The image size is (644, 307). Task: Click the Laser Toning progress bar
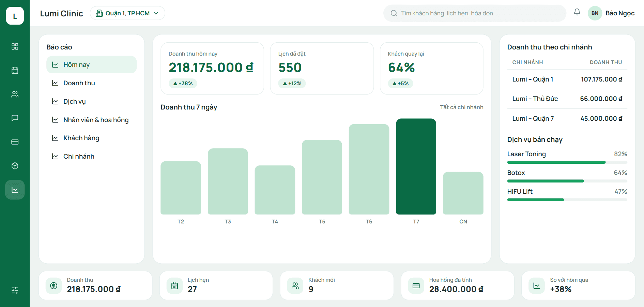pos(567,162)
